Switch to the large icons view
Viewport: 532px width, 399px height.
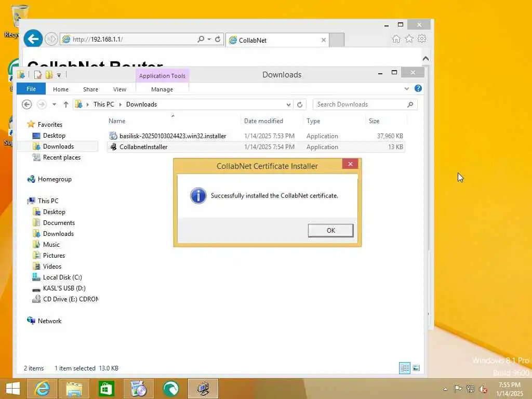pyautogui.click(x=416, y=368)
